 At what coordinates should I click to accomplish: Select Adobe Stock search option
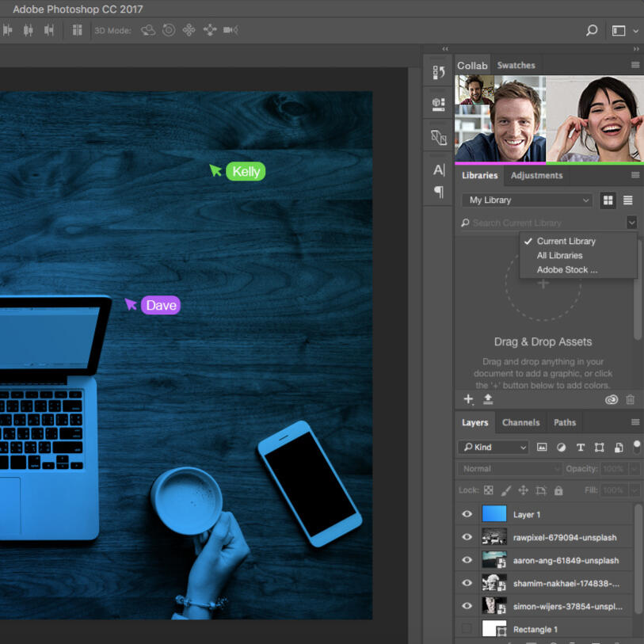coord(566,269)
